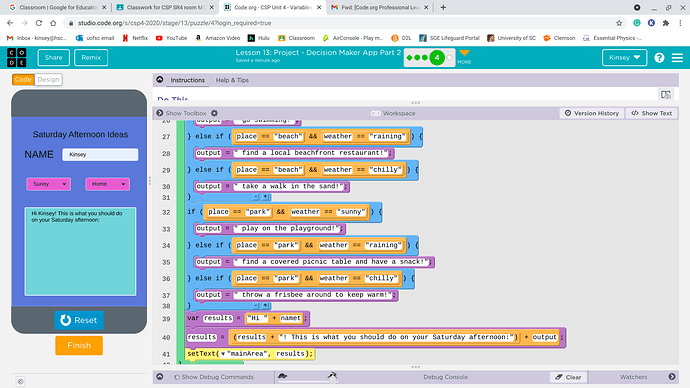690x388 pixels.
Task: Switch to Classwork for CSP SR4 tab
Action: [164, 7]
